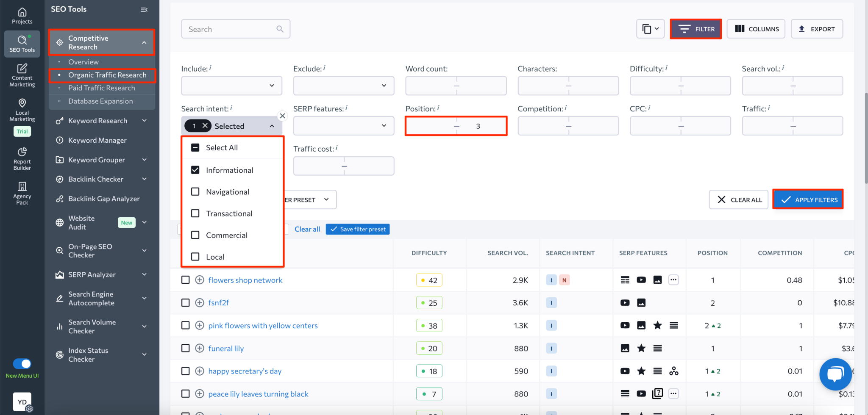Image resolution: width=868 pixels, height=415 pixels.
Task: Switch to Paid Traffic Research
Action: [102, 88]
